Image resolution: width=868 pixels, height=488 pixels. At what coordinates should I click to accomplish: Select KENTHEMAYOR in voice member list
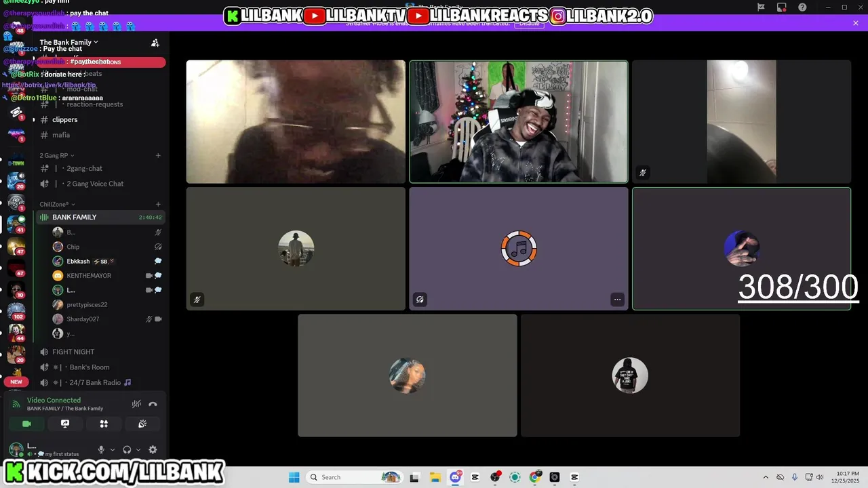tap(107, 275)
